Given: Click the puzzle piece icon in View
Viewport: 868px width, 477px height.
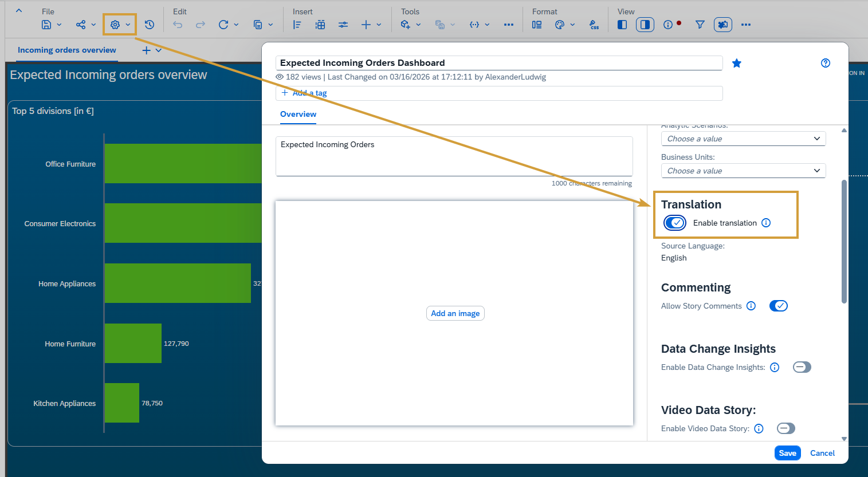Looking at the screenshot, I should pos(723,25).
